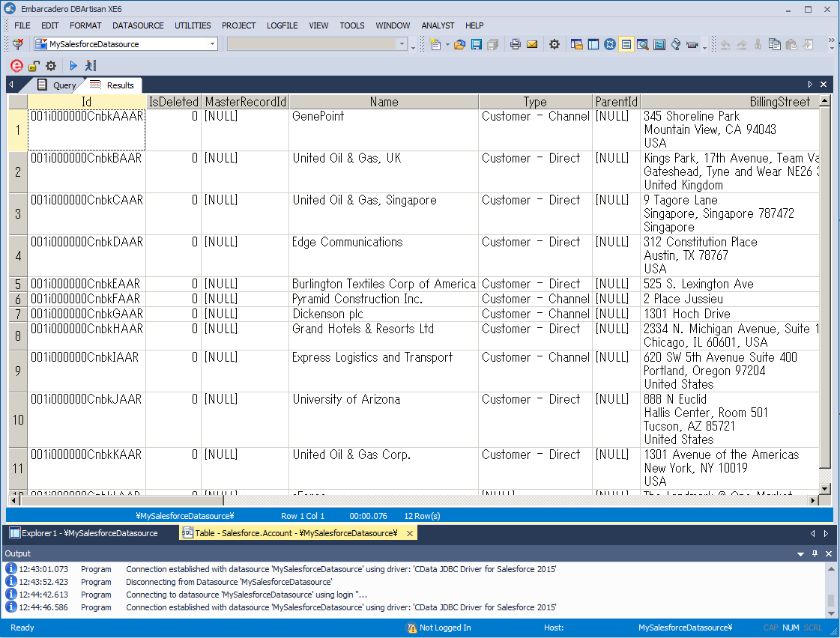The width and height of the screenshot is (840, 638).
Task: Open the UTILITIES menu
Action: pos(193,25)
